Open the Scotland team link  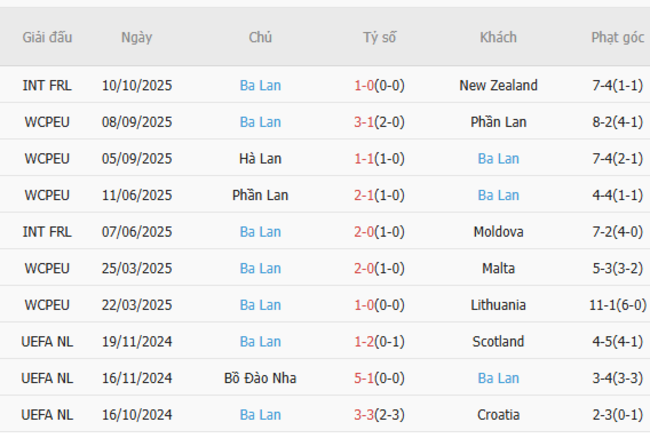click(x=498, y=341)
